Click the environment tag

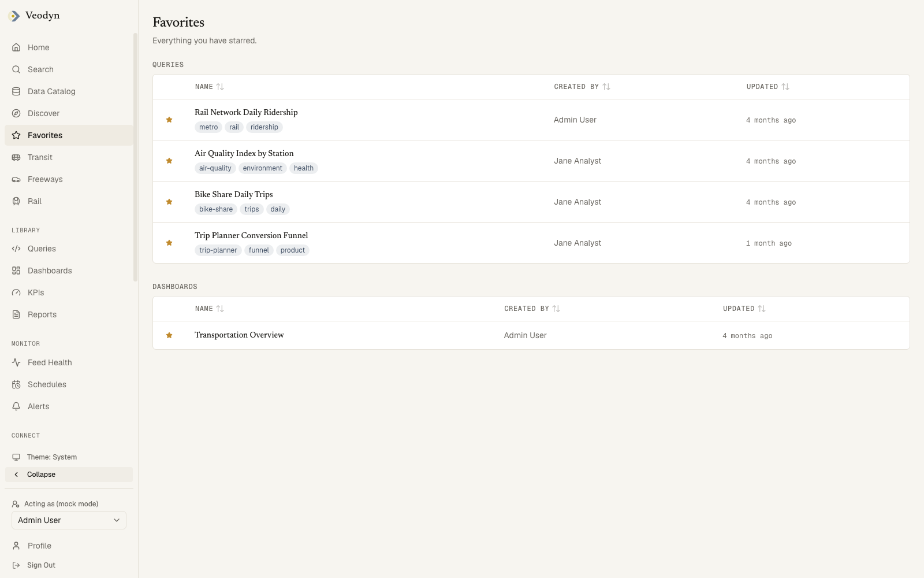tap(263, 168)
